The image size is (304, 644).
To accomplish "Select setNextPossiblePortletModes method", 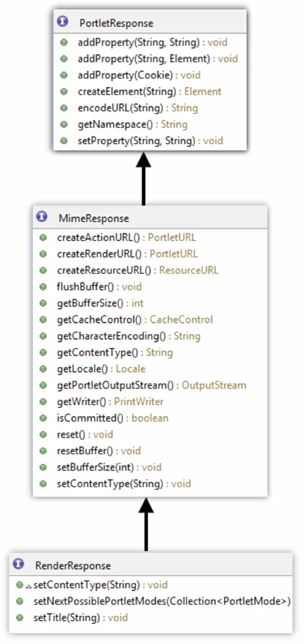I will coord(162,601).
